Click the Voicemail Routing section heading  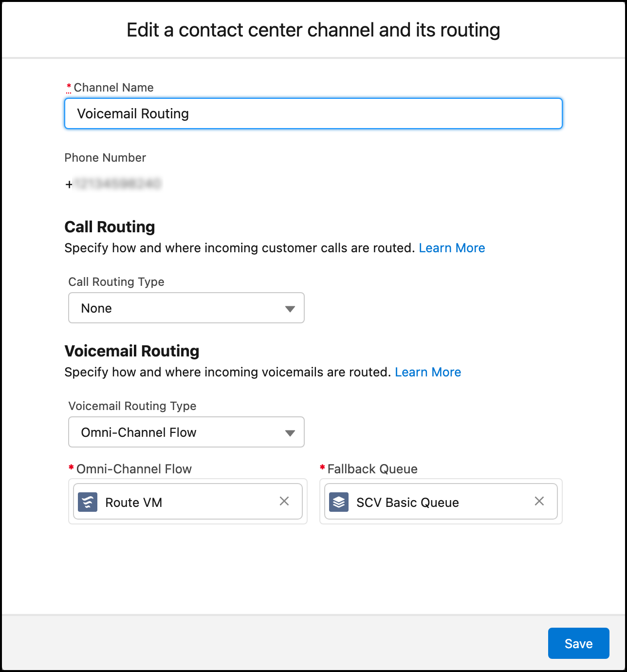[132, 351]
